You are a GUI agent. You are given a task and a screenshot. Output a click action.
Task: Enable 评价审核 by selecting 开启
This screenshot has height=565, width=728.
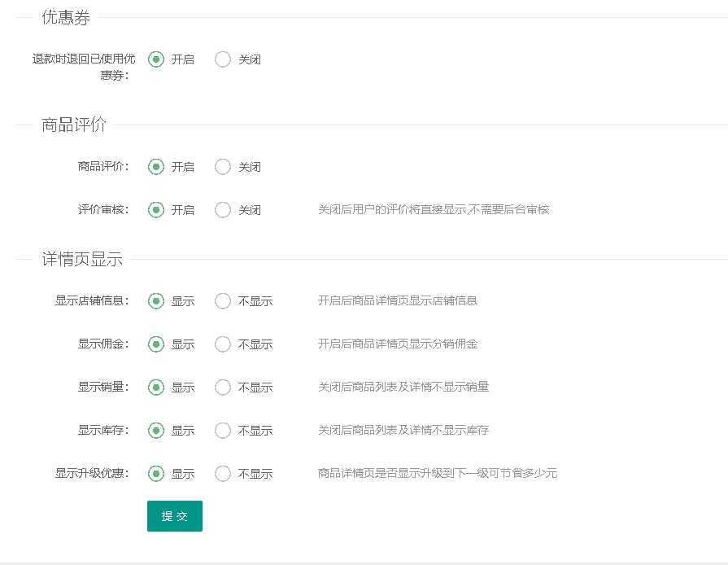click(x=156, y=210)
